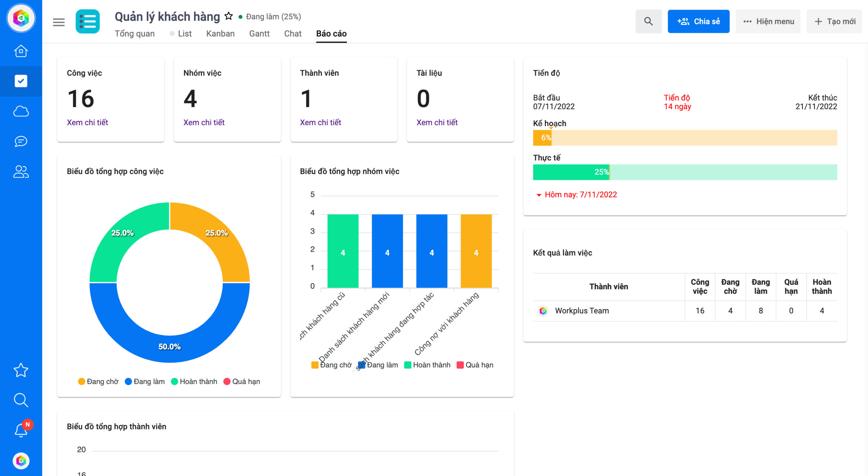Click the blue Danh sách khách hàng mới bar
The height and width of the screenshot is (476, 868).
pos(387,251)
